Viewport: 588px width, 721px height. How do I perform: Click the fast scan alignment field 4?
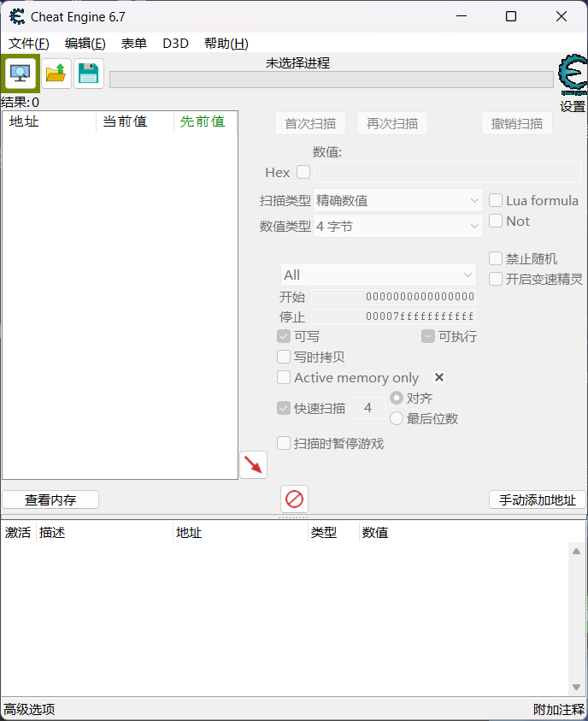tap(367, 408)
